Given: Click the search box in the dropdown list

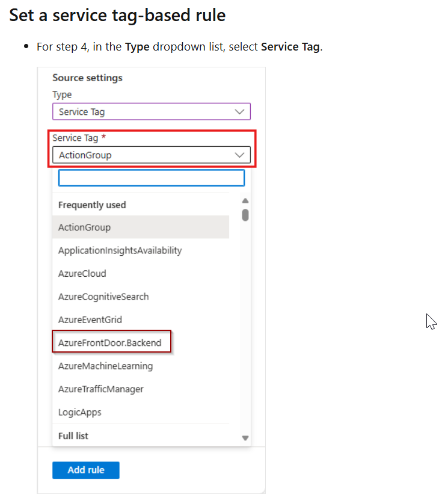Looking at the screenshot, I should click(152, 178).
